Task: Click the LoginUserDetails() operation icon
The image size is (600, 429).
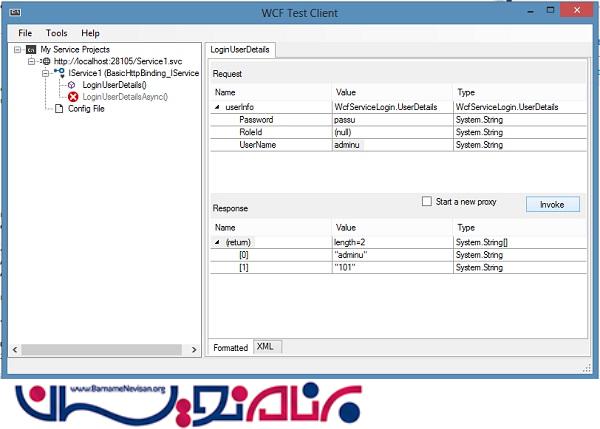Action: click(72, 85)
